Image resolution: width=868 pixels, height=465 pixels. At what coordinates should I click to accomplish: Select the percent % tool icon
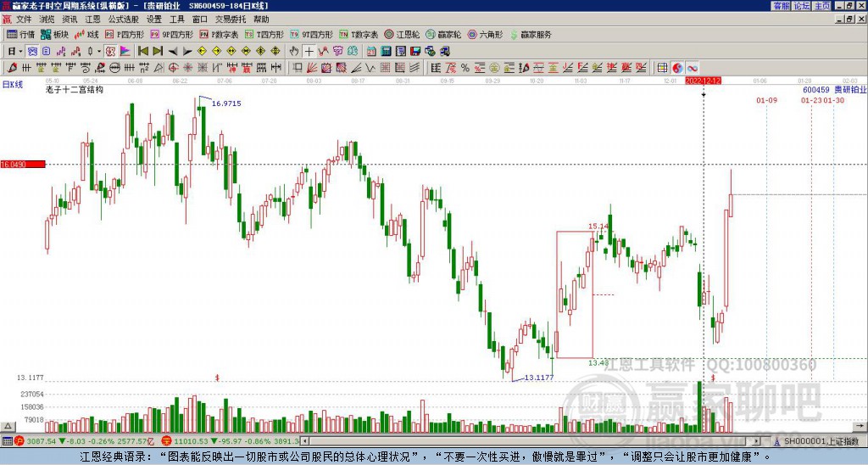[465, 68]
